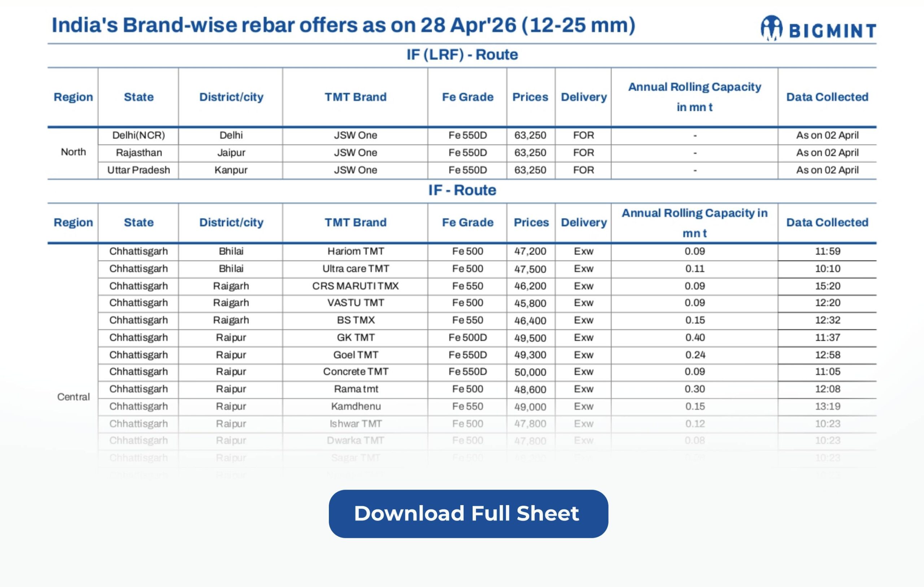Image resolution: width=924 pixels, height=587 pixels.
Task: Click the Ultra care TMT brand cell
Action: pyautogui.click(x=355, y=268)
